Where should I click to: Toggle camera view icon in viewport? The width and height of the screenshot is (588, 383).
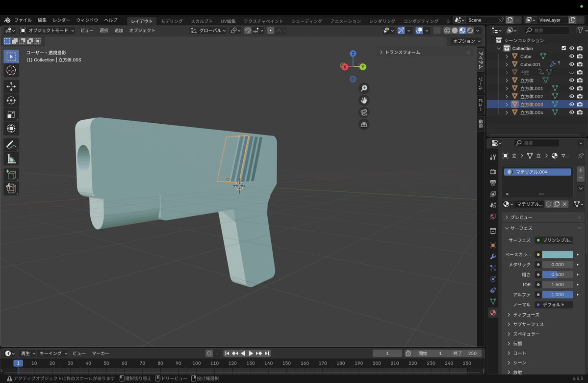(x=364, y=112)
